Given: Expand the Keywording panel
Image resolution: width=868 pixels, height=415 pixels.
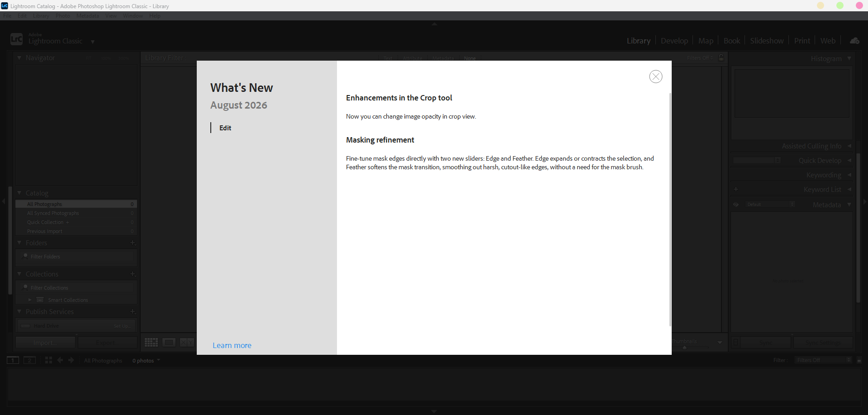Looking at the screenshot, I should coord(849,175).
